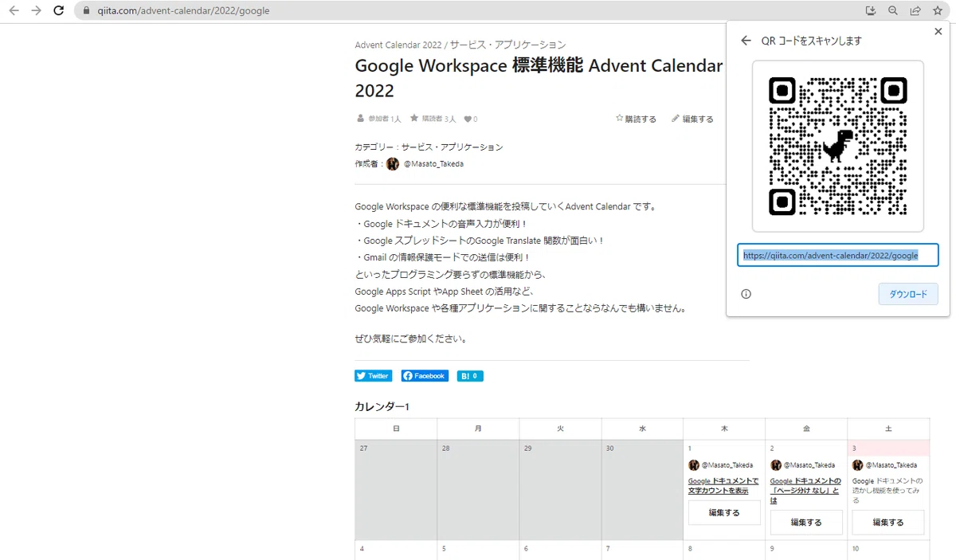This screenshot has width=956, height=560.
Task: Click the 購読者 3人 subscriber count
Action: (x=433, y=119)
